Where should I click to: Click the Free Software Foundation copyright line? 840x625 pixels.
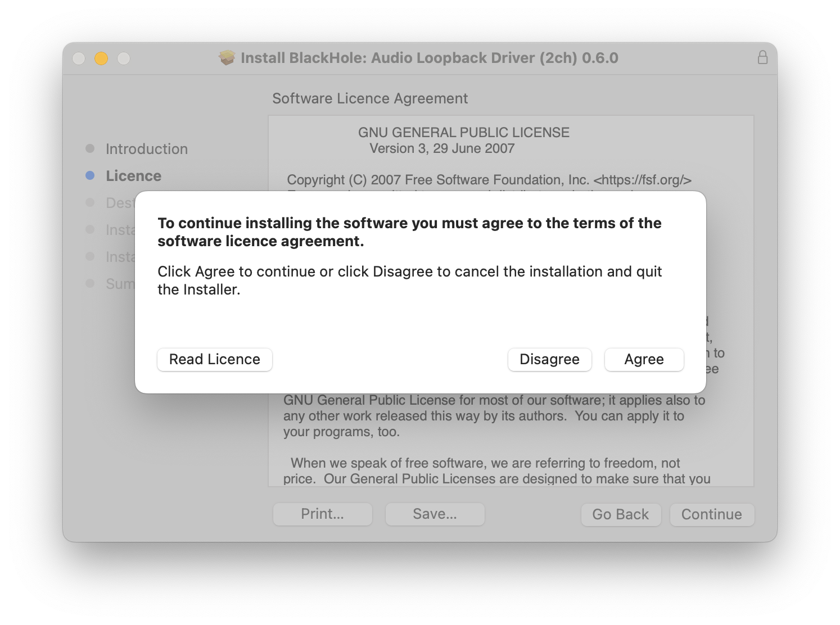point(489,180)
